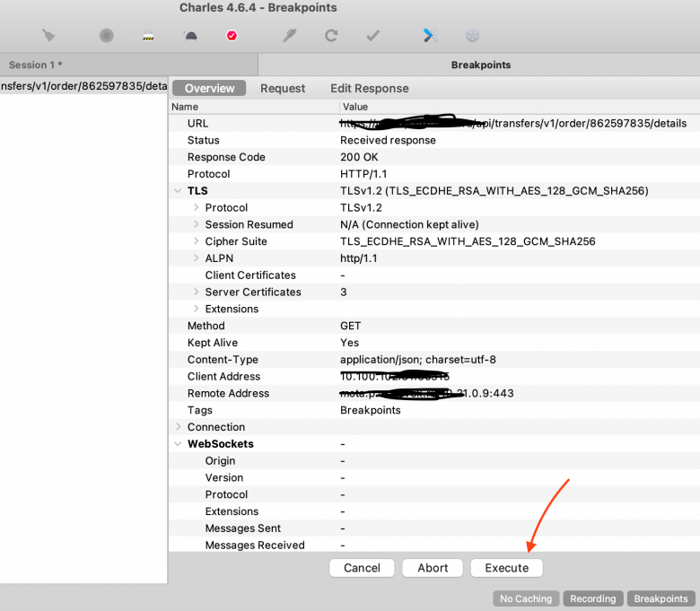This screenshot has height=611, width=700.
Task: Click the Abort button
Action: point(433,568)
